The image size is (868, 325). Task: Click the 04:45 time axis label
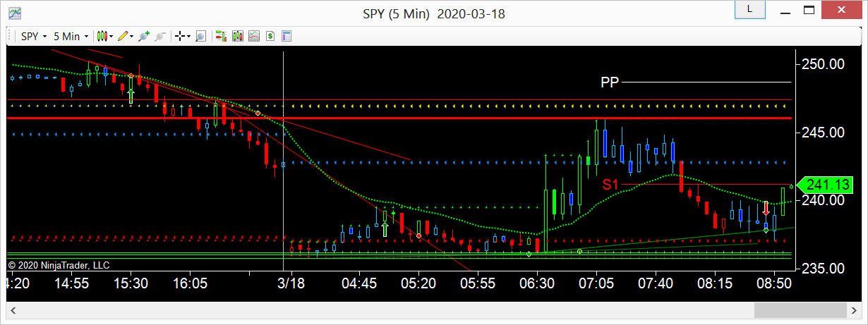click(360, 283)
